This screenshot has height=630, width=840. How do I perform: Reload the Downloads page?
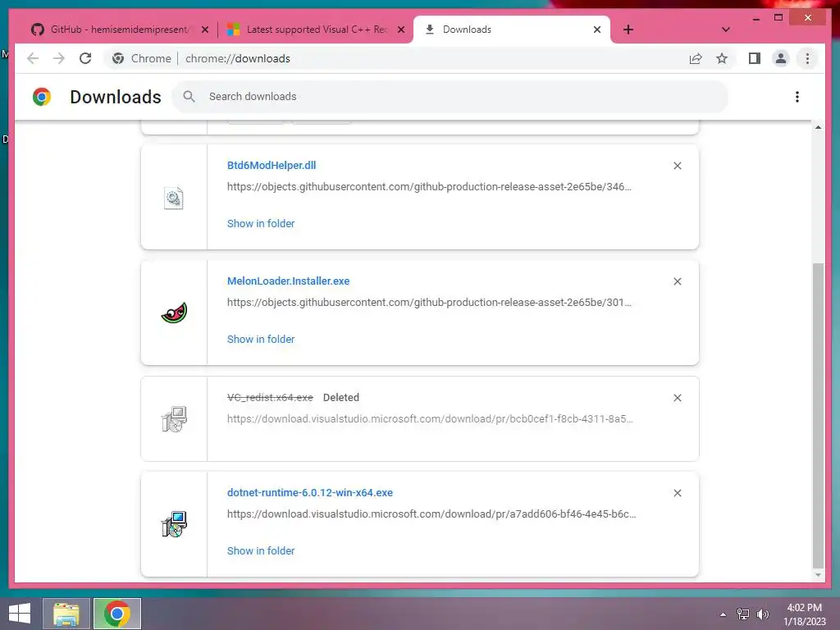[85, 58]
